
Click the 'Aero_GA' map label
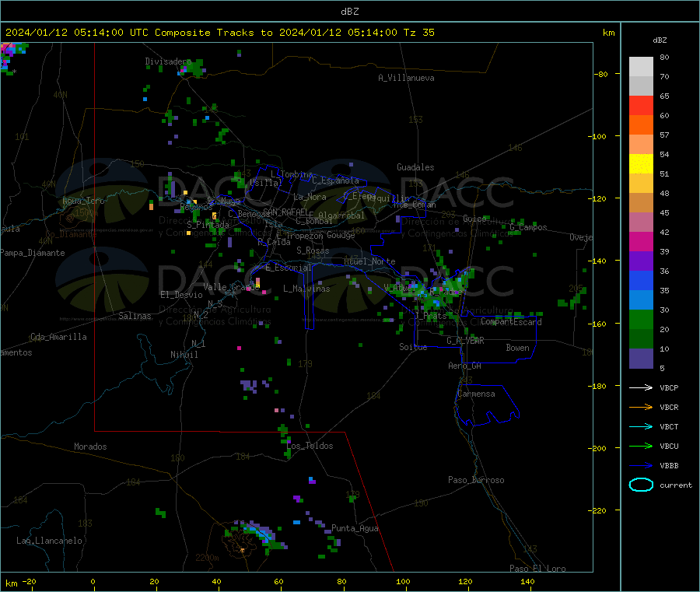[465, 366]
